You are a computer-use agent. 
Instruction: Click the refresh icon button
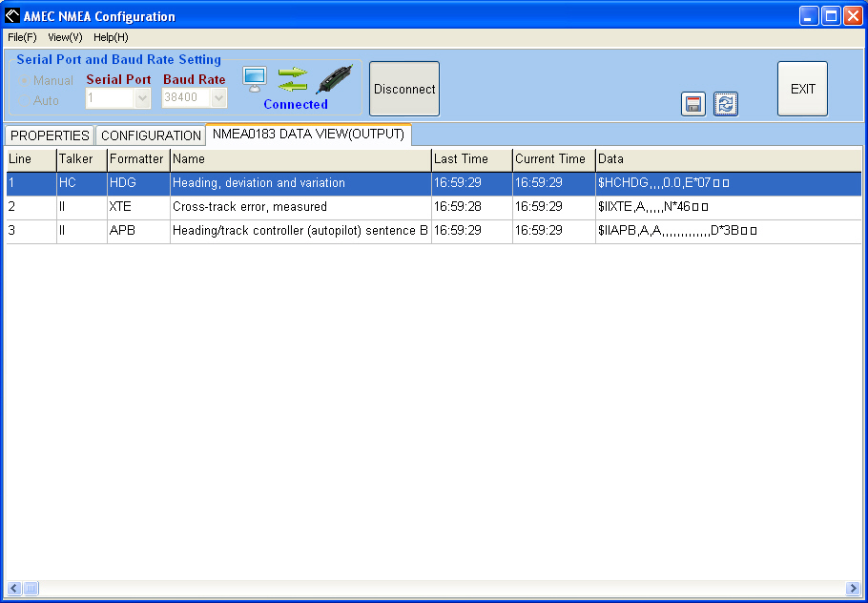[x=726, y=104]
